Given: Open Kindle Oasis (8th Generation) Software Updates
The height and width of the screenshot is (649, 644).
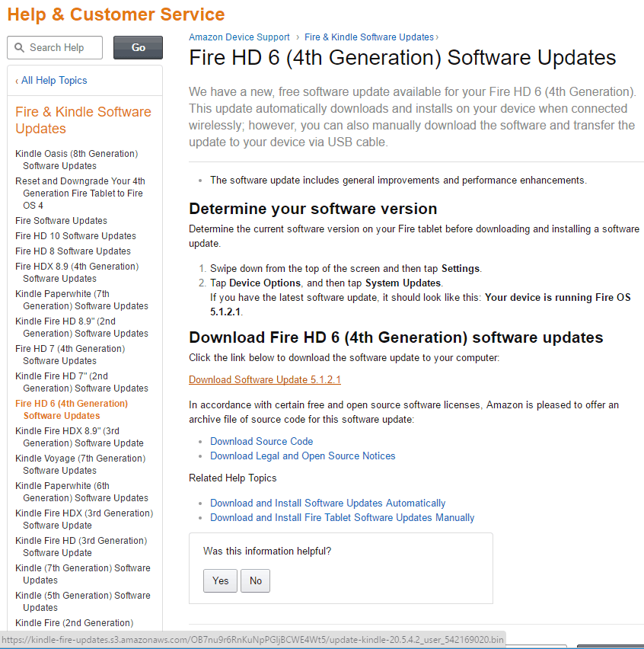Looking at the screenshot, I should (77, 160).
